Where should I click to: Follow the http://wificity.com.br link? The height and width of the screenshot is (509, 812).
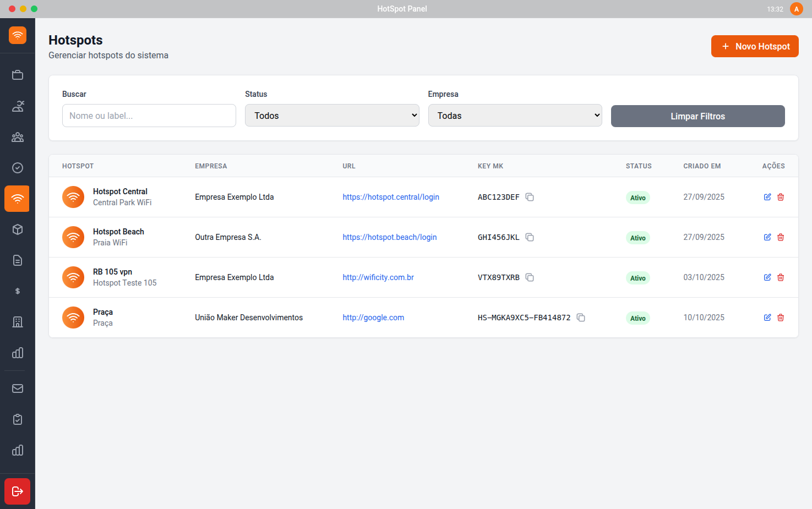point(378,277)
